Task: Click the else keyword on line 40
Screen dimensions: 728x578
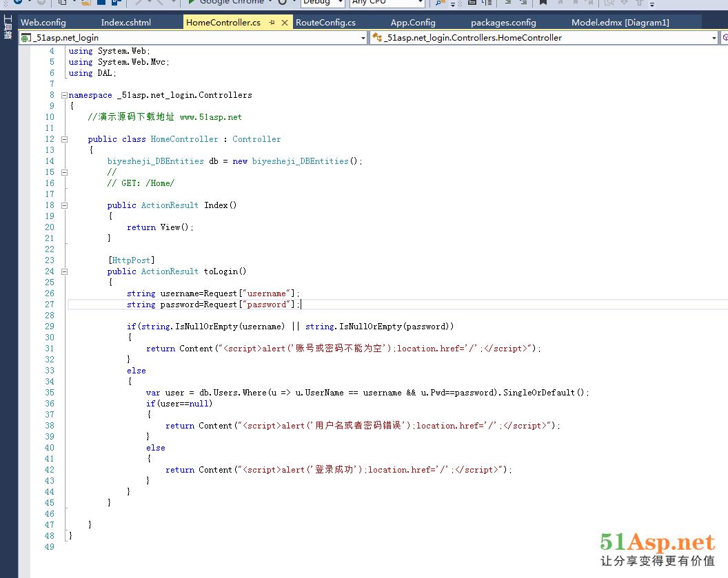Action: [x=156, y=448]
